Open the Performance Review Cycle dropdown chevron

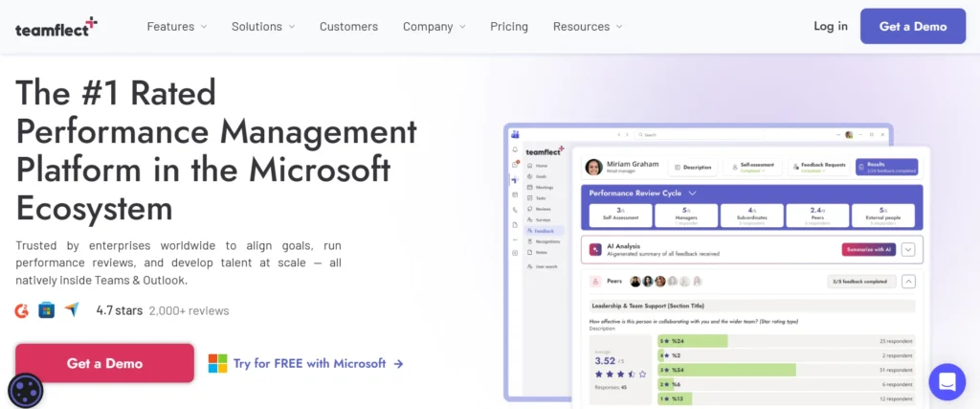tap(692, 193)
